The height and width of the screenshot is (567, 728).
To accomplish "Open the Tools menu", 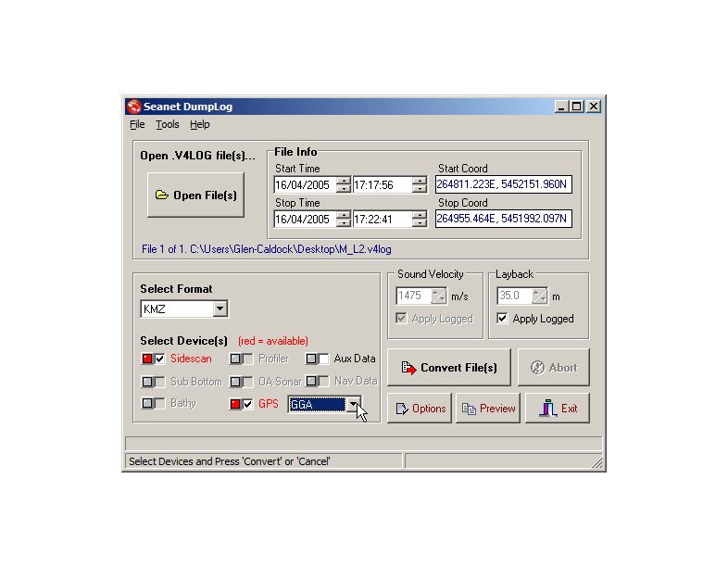I will pyautogui.click(x=167, y=124).
